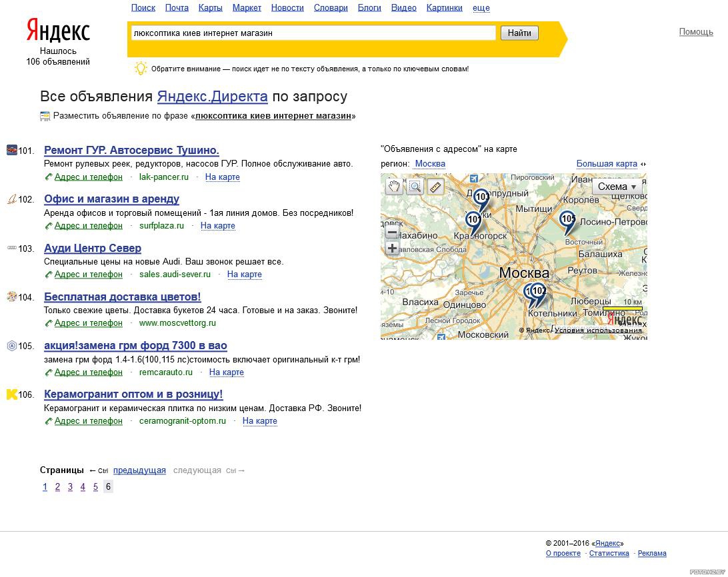The height and width of the screenshot is (577, 728).
Task: Open Условия использования on the map
Action: click(x=598, y=330)
